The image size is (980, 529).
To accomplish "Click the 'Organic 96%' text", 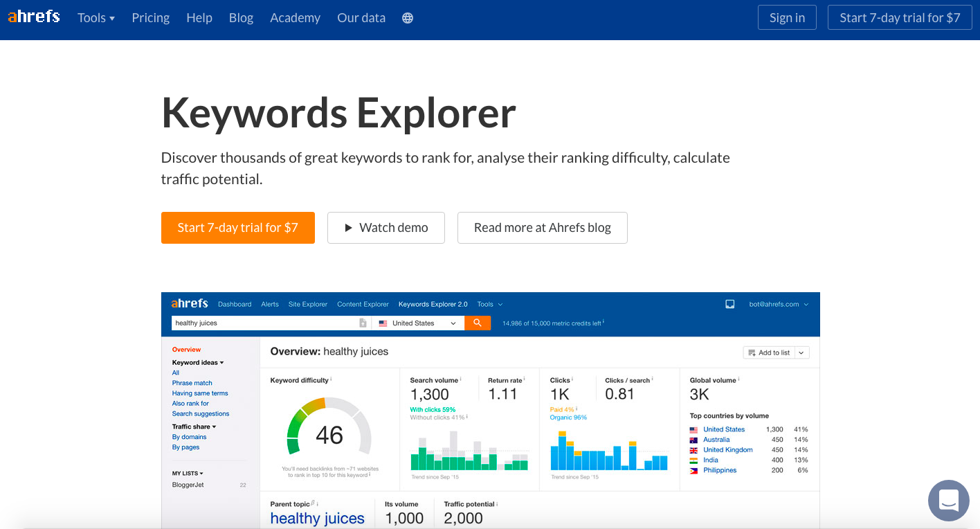I will pos(568,418).
